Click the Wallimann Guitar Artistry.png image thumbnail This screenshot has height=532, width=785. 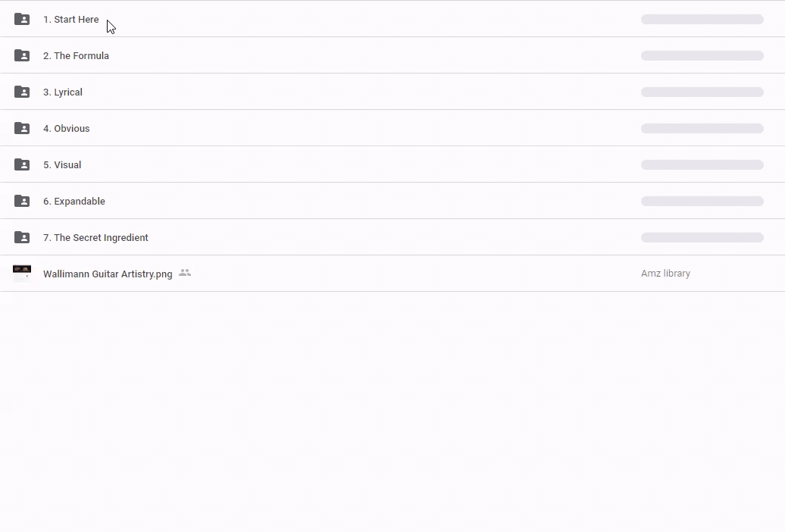point(22,273)
